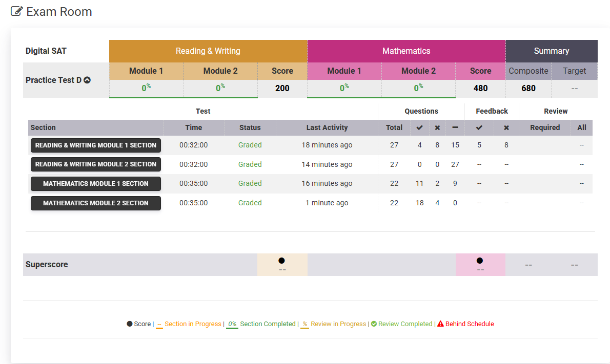This screenshot has width=610, height=364.
Task: Click the Questions correct checkmark column icon
Action: pyautogui.click(x=419, y=127)
